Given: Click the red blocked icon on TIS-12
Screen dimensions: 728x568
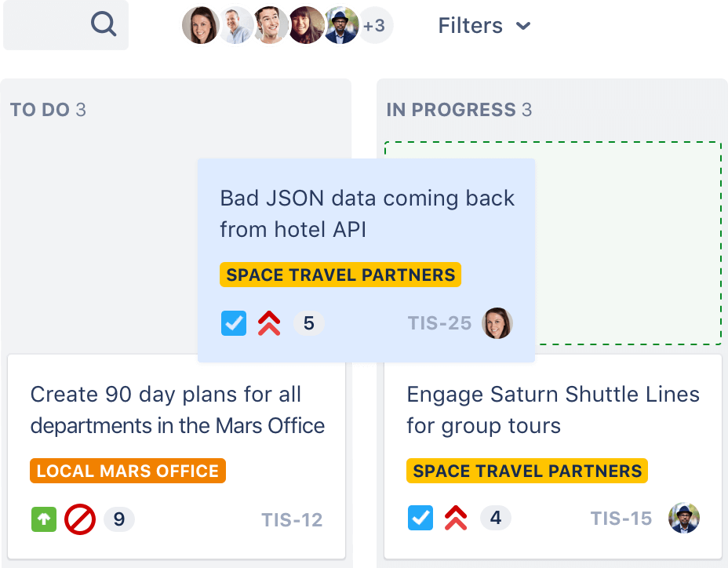Looking at the screenshot, I should pyautogui.click(x=79, y=519).
